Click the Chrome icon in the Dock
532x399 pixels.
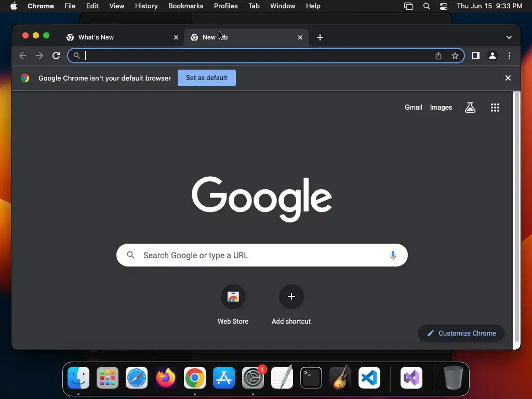point(195,378)
